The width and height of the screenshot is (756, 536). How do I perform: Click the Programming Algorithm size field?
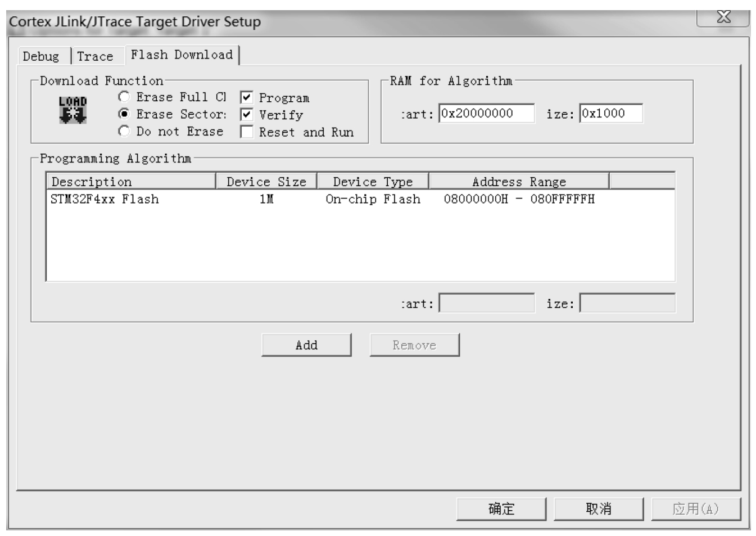click(627, 303)
